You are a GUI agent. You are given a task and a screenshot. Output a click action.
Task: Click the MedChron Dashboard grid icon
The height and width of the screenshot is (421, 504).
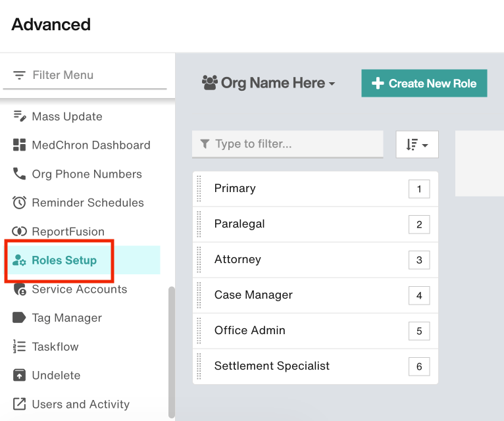tap(19, 145)
